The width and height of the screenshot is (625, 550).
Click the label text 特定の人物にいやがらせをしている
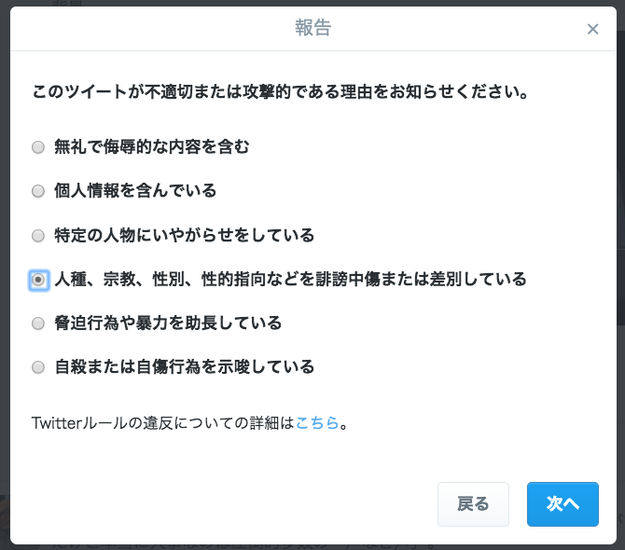click(x=185, y=235)
